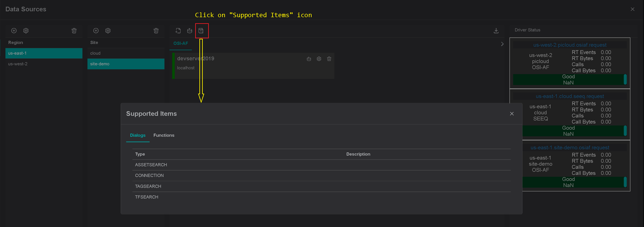
Task: Click the download icon in toolbar
Action: pyautogui.click(x=496, y=31)
